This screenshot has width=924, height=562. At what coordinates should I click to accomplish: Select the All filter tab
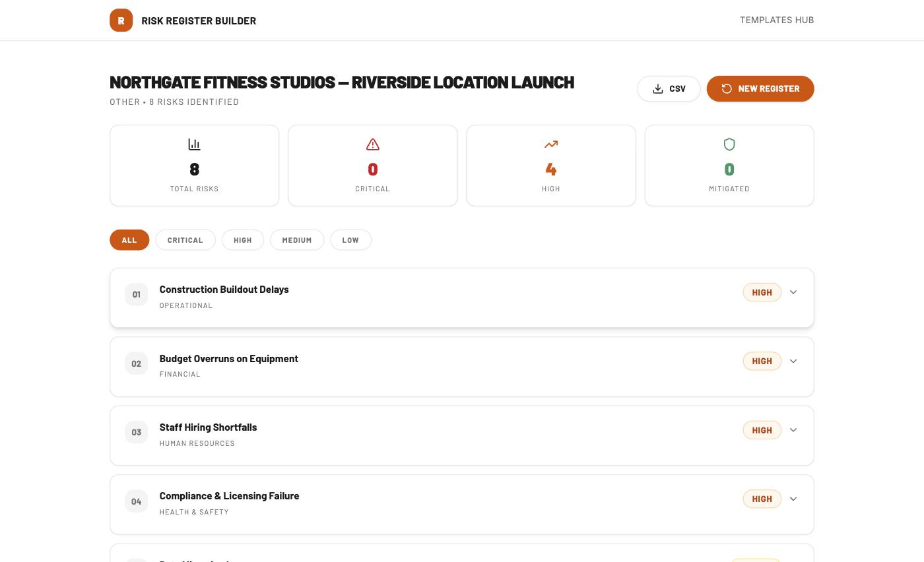tap(129, 240)
